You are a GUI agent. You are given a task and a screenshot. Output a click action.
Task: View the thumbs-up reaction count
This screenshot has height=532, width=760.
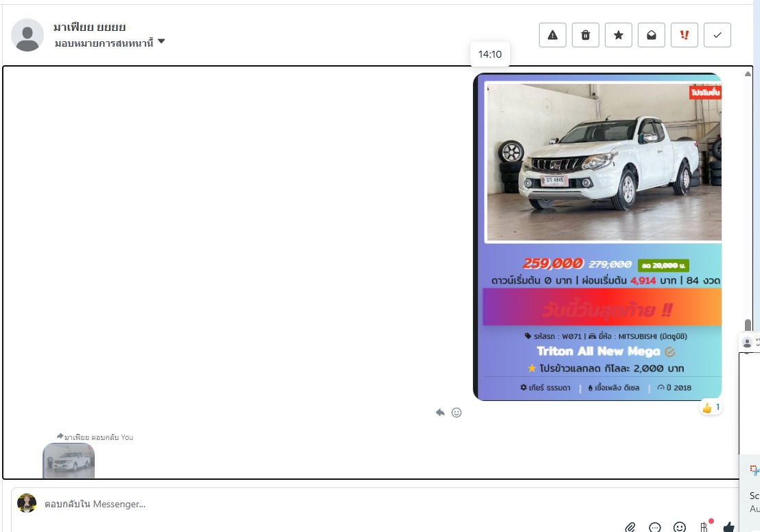pos(711,408)
